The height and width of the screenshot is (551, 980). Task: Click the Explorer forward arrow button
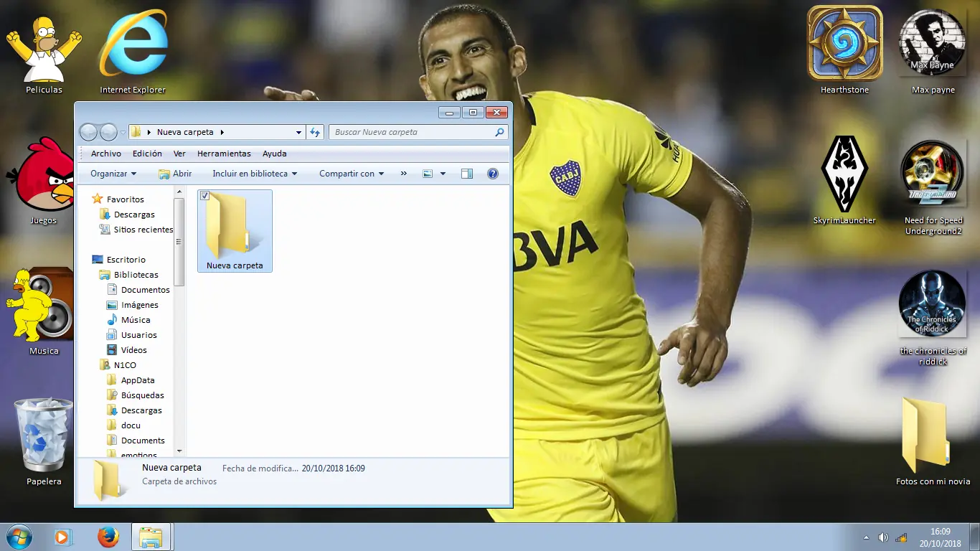(x=108, y=132)
